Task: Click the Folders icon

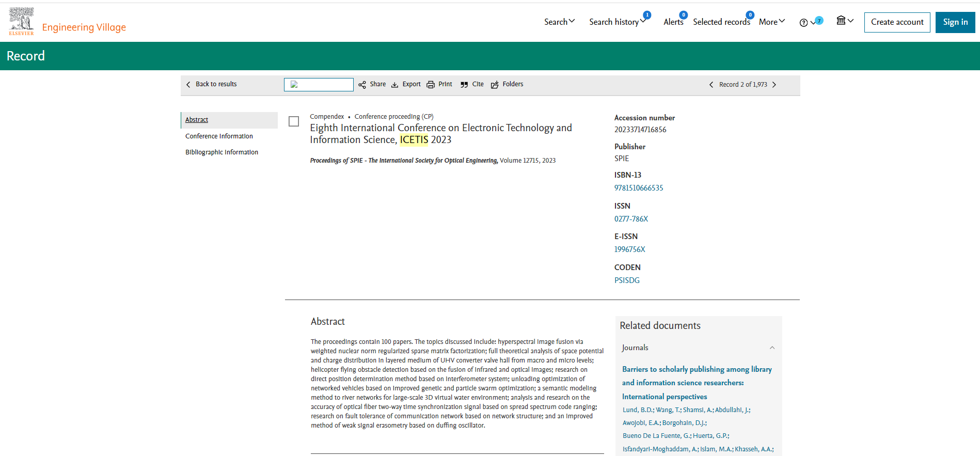Action: (495, 85)
